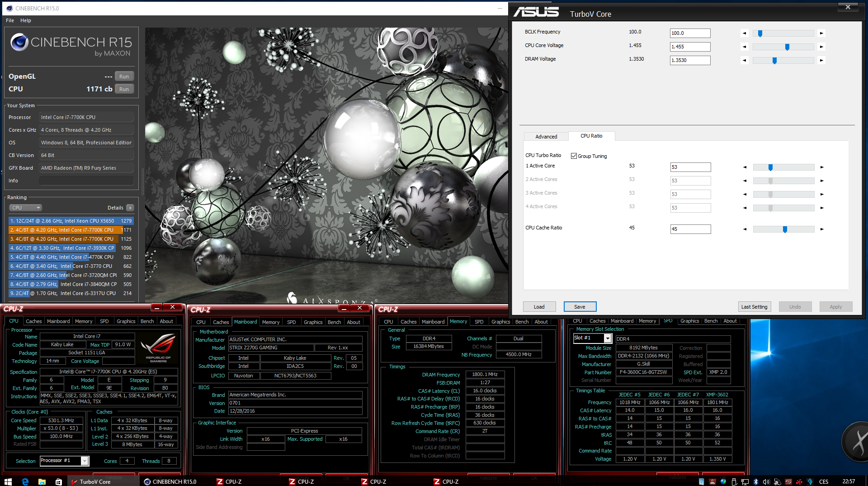Click safely remove hardware USB tray icon
The height and width of the screenshot is (486, 868).
734,481
